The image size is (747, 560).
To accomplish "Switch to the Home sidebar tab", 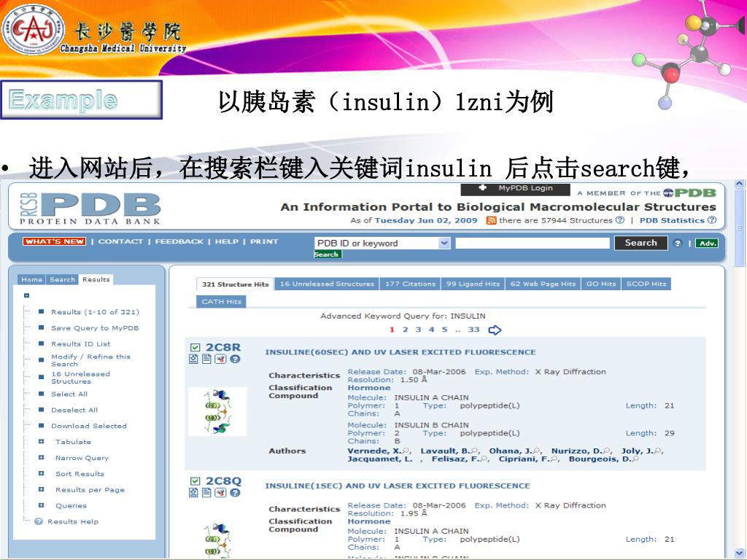I will point(31,279).
